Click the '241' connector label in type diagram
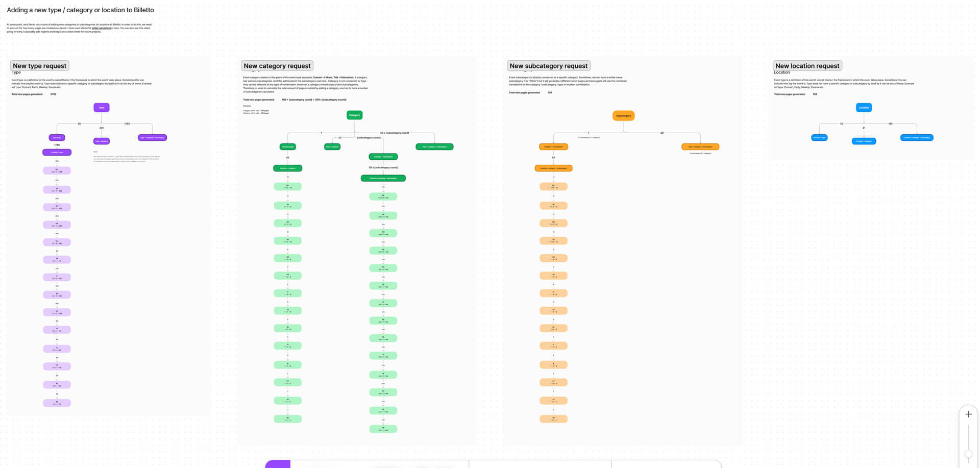Screen dimensions: 980x468 pos(102,128)
